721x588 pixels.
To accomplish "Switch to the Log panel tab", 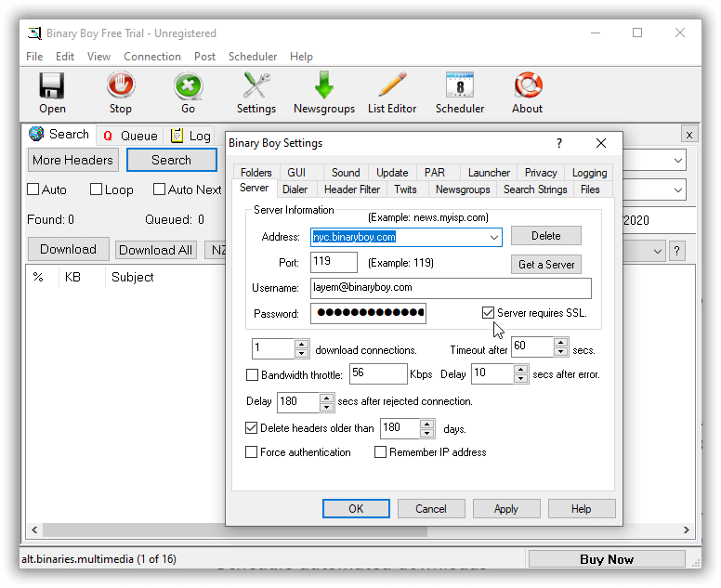I will click(190, 136).
